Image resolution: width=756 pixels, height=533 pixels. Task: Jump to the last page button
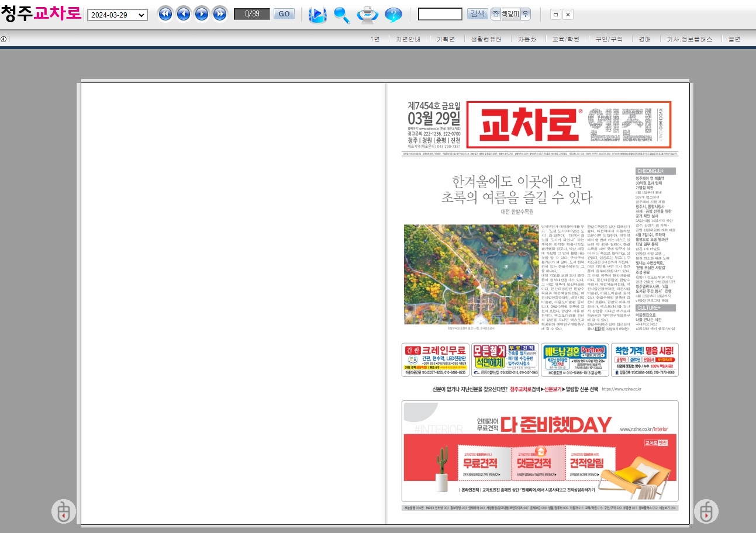pyautogui.click(x=220, y=14)
